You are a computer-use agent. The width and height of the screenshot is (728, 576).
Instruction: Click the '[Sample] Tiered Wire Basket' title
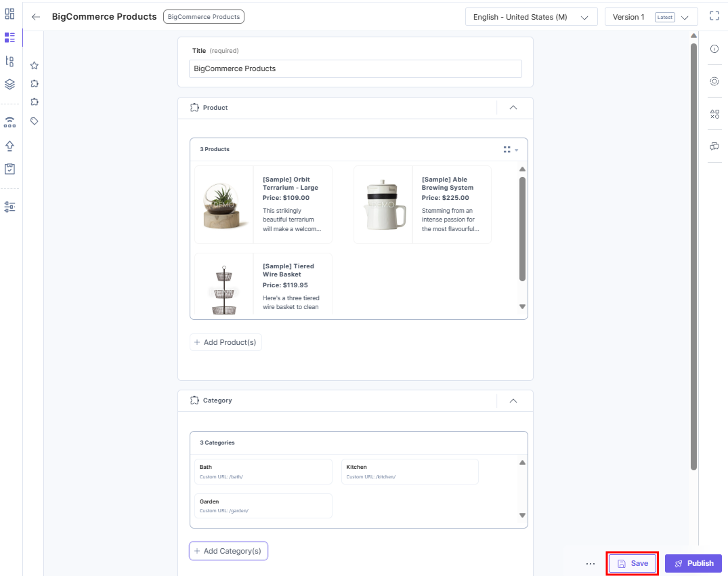288,270
